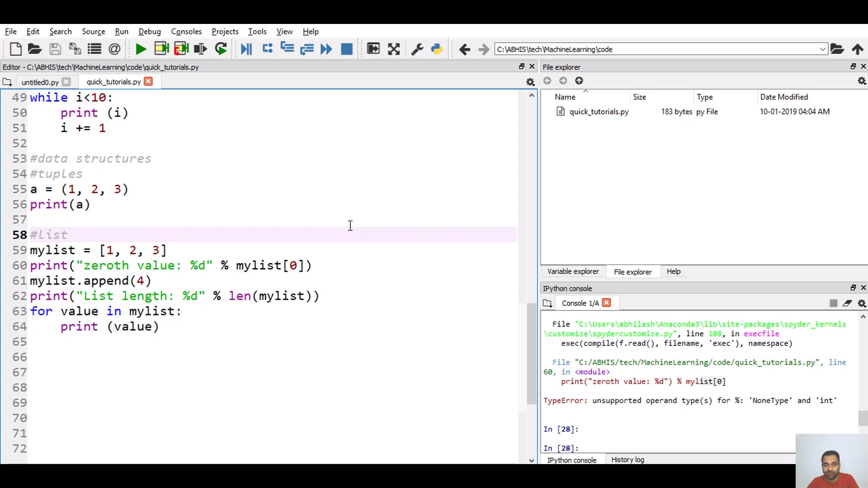This screenshot has height=488, width=868.
Task: Stop the debugging session
Action: [x=347, y=49]
